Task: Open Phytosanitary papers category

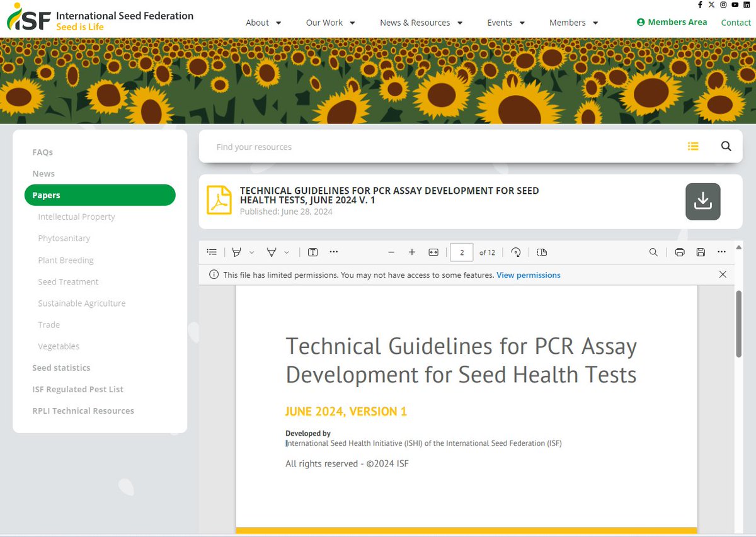Action: click(64, 238)
